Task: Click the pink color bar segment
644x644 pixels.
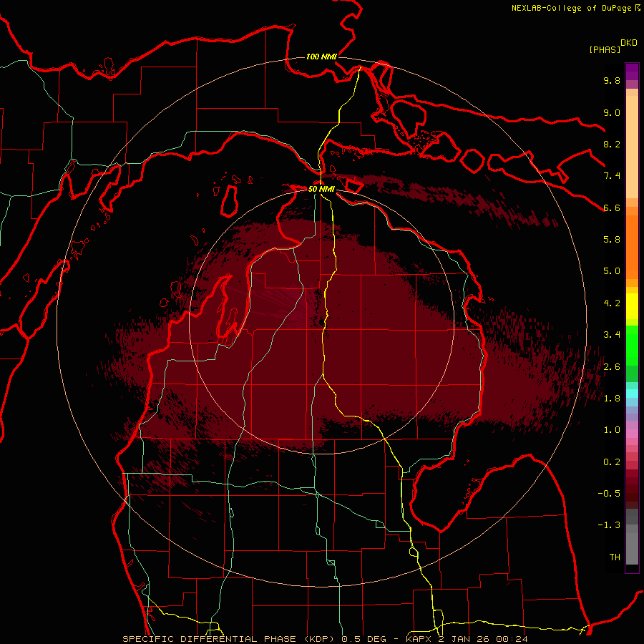Action: (632, 434)
